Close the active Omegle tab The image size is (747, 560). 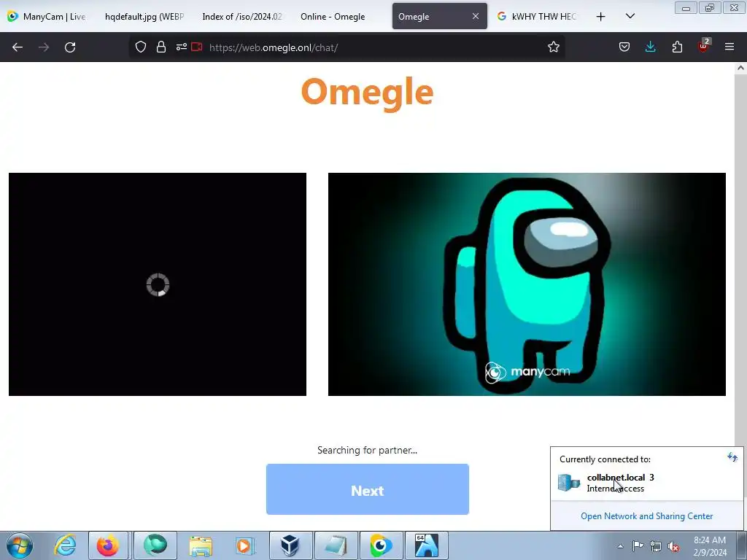click(476, 16)
